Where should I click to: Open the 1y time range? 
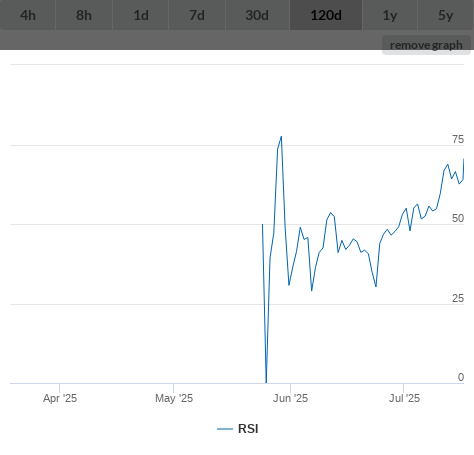pos(390,15)
